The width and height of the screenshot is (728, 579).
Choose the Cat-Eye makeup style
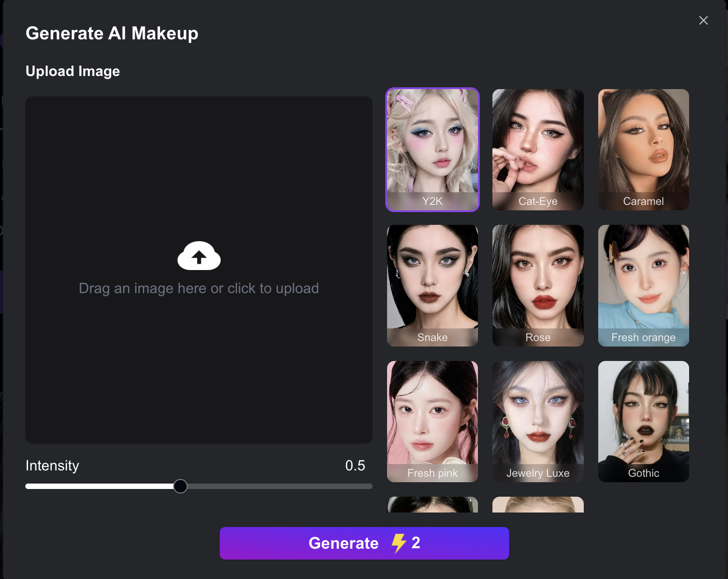538,150
